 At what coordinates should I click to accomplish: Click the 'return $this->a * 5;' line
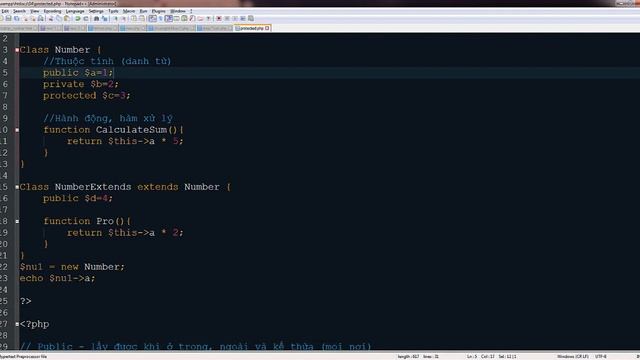click(125, 141)
